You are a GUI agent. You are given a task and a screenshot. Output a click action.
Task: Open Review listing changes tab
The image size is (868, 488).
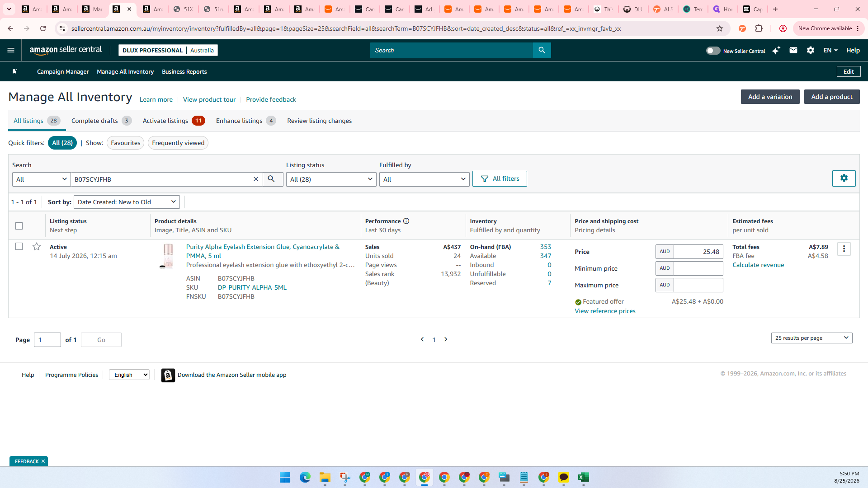319,121
